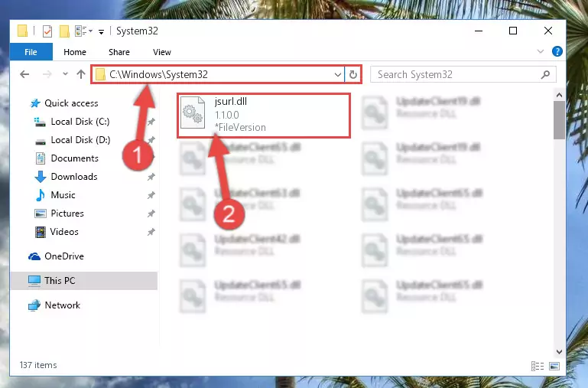Select Network in navigation pane

[x=62, y=305]
